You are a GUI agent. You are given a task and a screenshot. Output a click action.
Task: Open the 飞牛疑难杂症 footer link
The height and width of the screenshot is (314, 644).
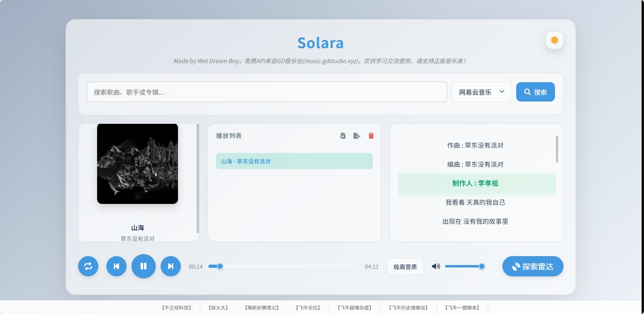coord(354,308)
